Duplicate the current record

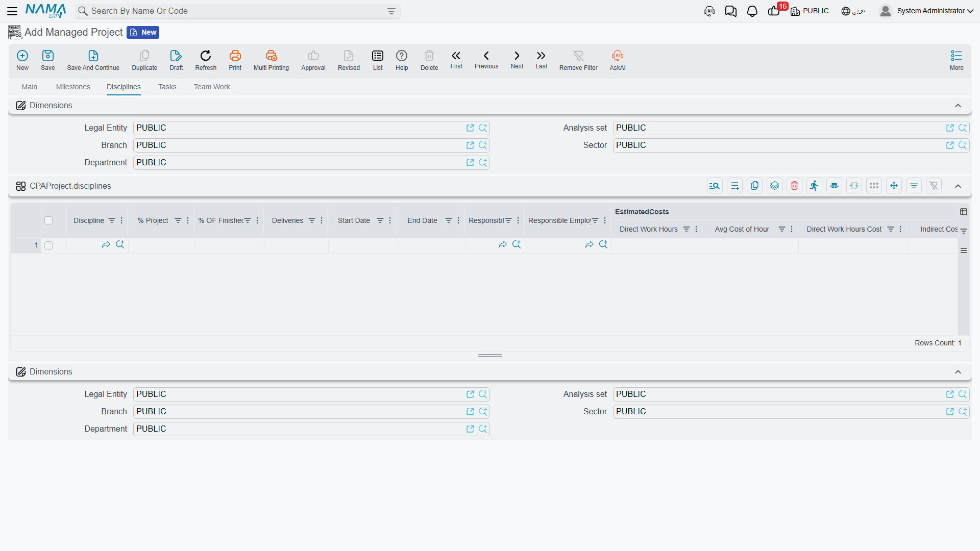click(144, 60)
